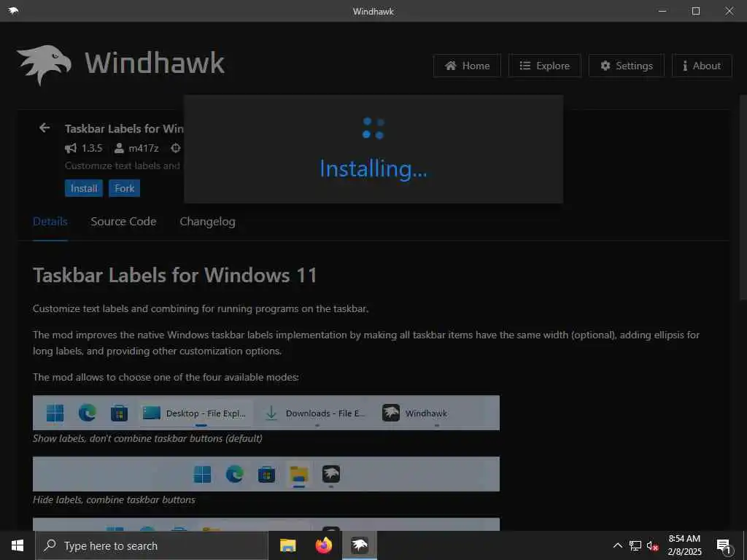Click the muted volume tray icon

[652, 545]
